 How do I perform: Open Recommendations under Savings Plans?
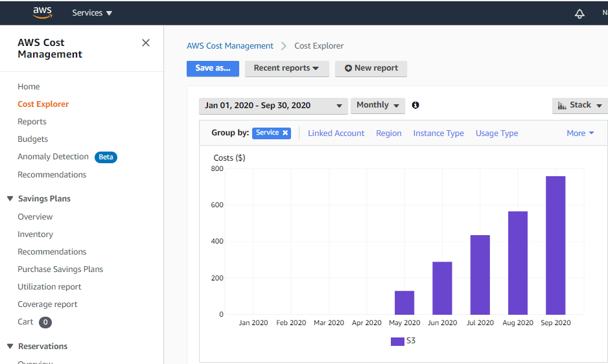point(52,251)
